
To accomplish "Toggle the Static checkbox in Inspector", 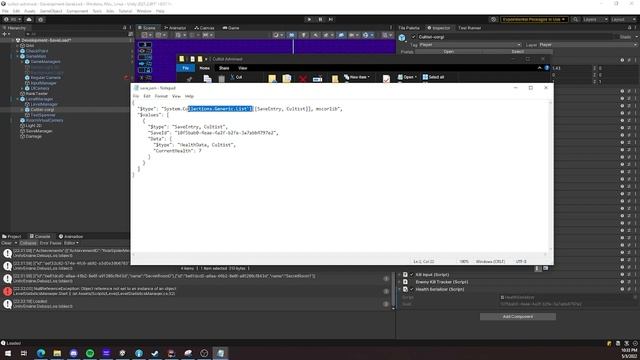I will (x=616, y=37).
